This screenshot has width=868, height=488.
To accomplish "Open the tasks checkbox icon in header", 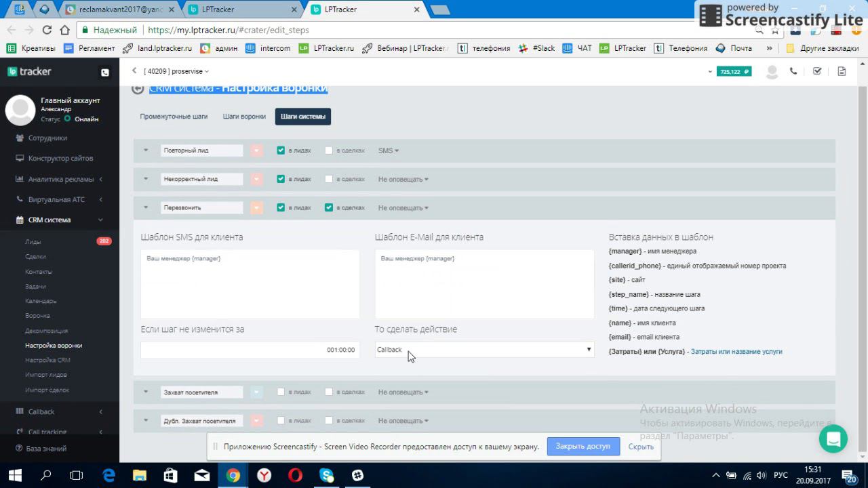I will [817, 71].
